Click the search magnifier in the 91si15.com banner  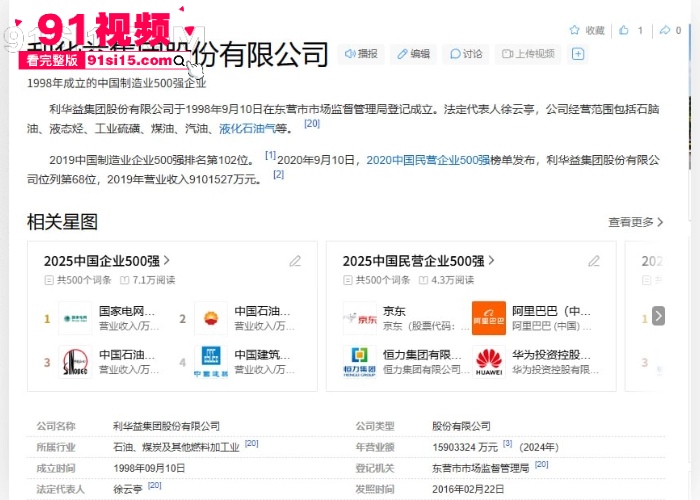point(179,60)
